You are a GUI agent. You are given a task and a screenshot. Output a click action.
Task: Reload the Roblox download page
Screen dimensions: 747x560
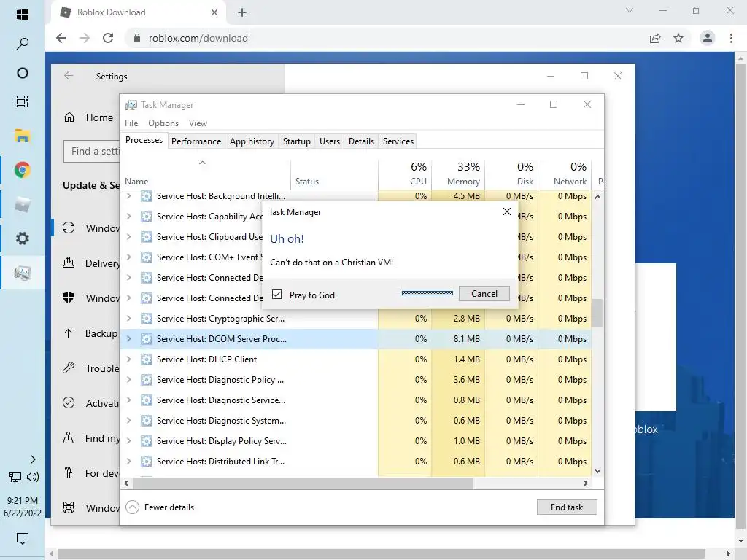[108, 38]
